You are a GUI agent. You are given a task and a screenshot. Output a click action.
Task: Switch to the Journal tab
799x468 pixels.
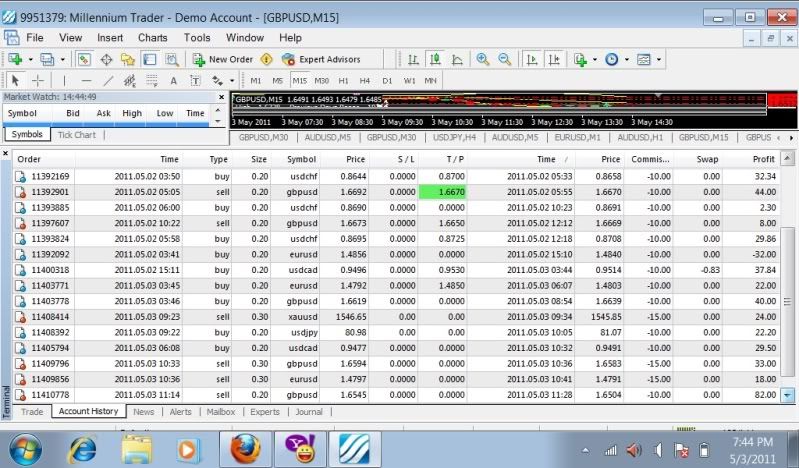pyautogui.click(x=309, y=412)
